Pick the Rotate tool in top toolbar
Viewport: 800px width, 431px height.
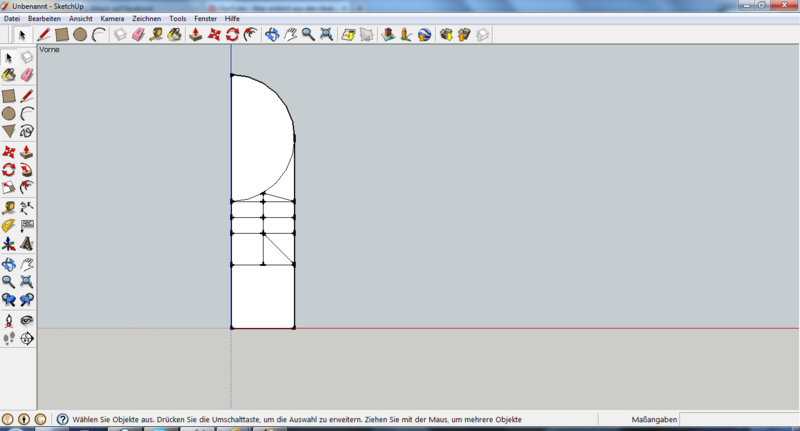pyautogui.click(x=232, y=34)
